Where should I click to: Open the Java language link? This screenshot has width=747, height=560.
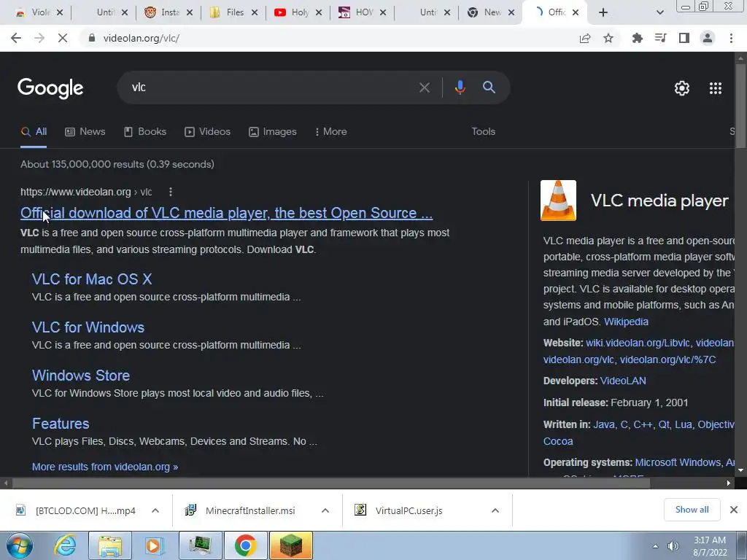pyautogui.click(x=603, y=424)
